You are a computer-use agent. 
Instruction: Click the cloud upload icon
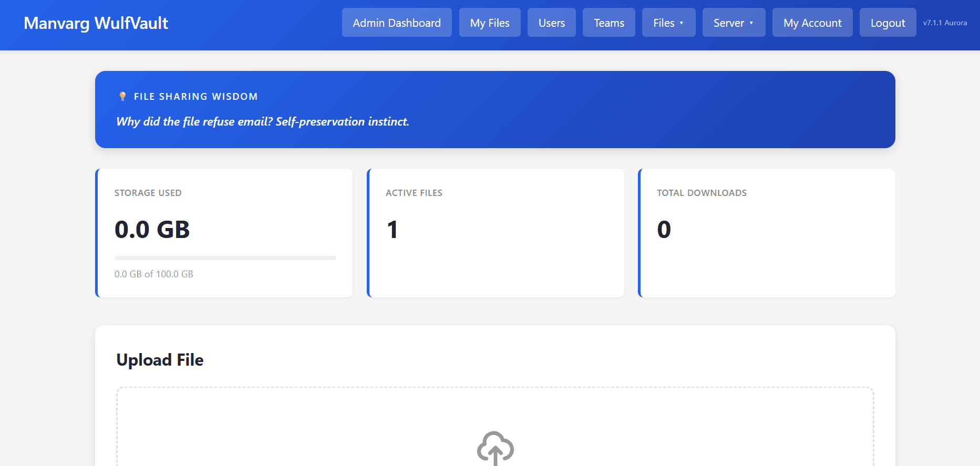(x=495, y=448)
